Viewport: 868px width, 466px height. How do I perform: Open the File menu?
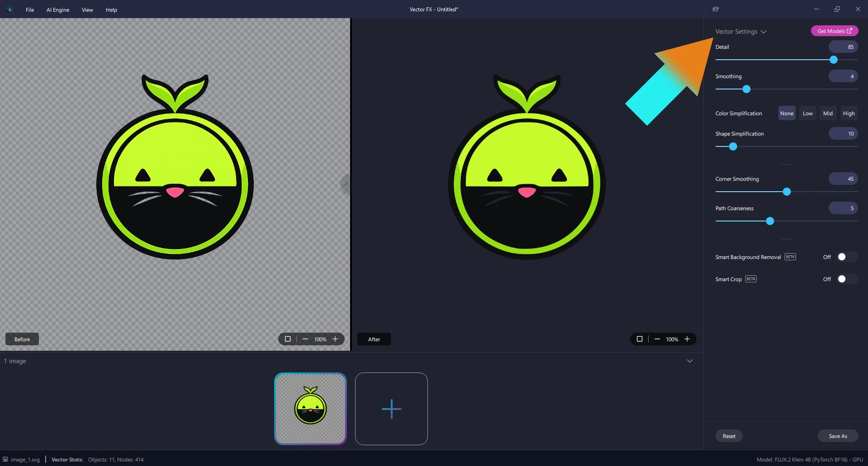pos(30,9)
